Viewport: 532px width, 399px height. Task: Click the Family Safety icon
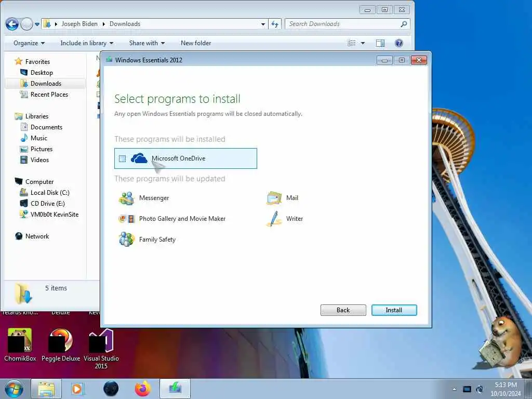tap(127, 240)
